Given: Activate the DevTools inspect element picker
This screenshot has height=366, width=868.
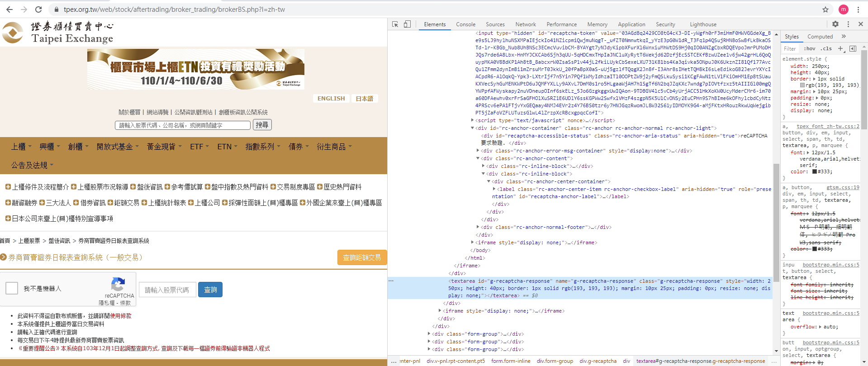Looking at the screenshot, I should tap(395, 24).
